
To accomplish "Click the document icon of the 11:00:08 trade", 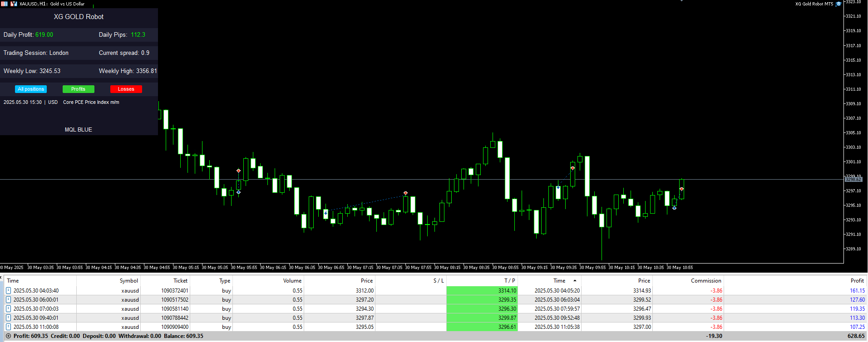I will tap(8, 327).
